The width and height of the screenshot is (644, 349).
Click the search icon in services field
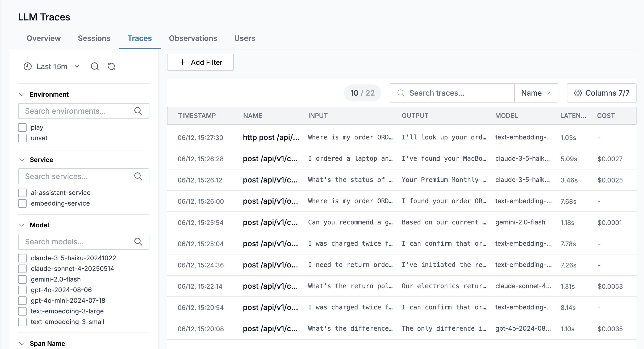(138, 176)
